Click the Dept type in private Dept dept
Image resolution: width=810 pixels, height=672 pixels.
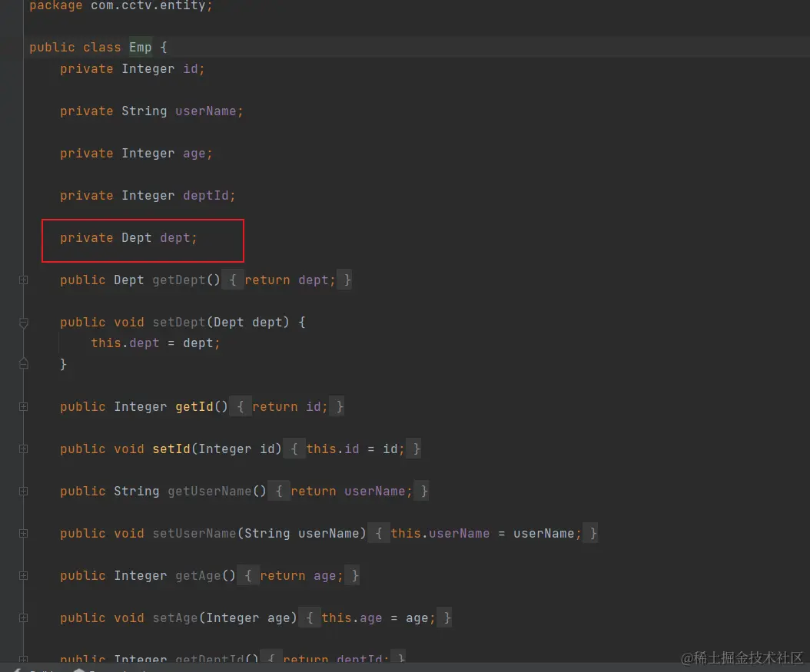pos(136,238)
